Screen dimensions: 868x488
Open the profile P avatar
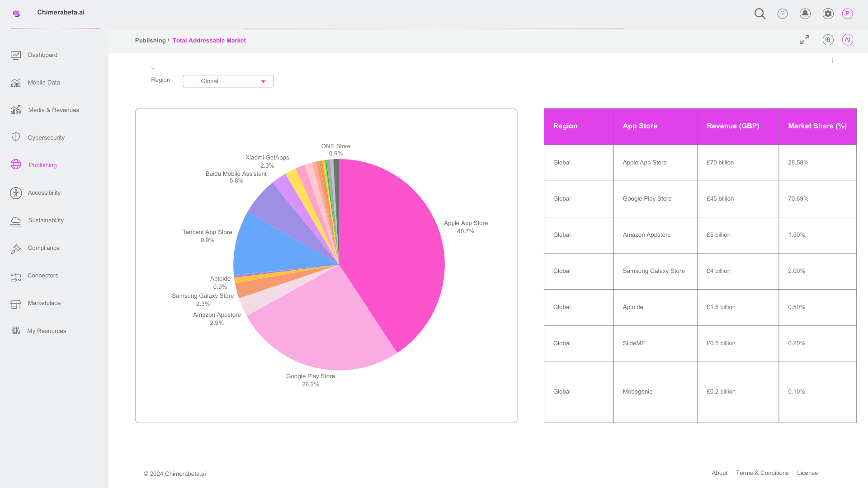point(848,14)
